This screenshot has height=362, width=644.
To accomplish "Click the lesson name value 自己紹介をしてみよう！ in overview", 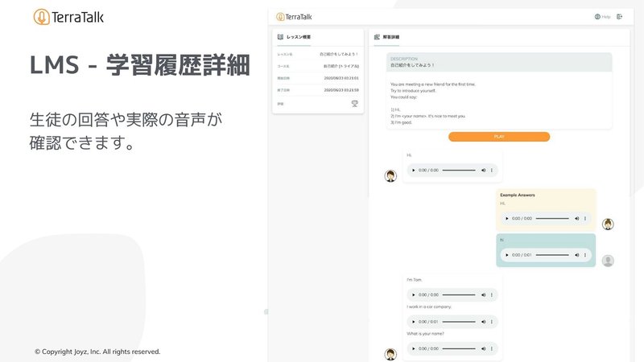I will click(339, 54).
